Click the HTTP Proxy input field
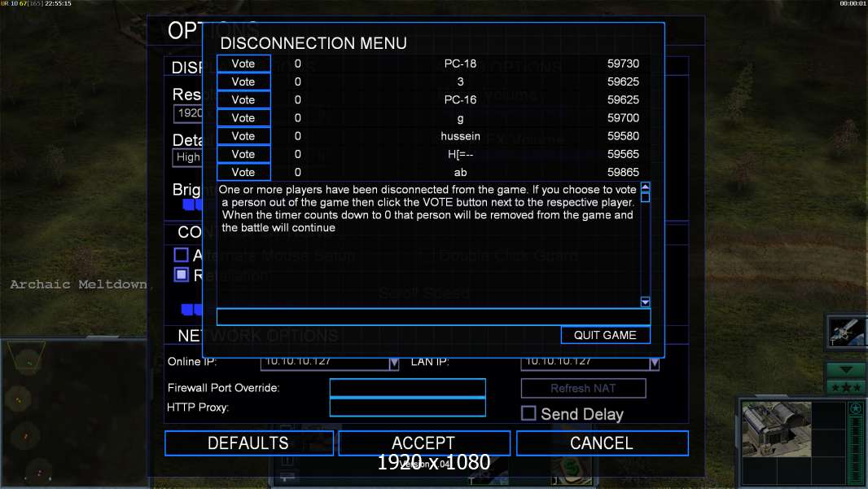Image resolution: width=868 pixels, height=489 pixels. pos(407,407)
